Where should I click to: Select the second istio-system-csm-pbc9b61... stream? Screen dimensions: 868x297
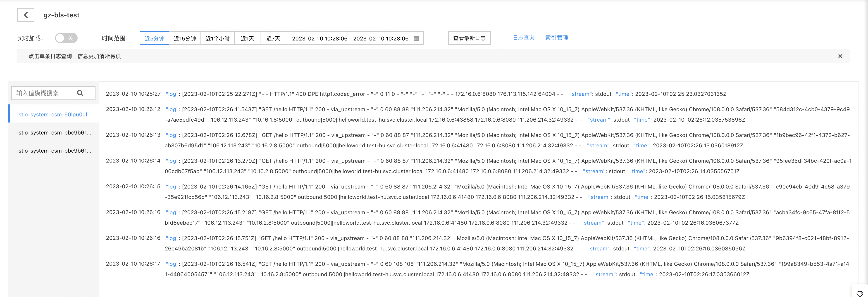54,151
